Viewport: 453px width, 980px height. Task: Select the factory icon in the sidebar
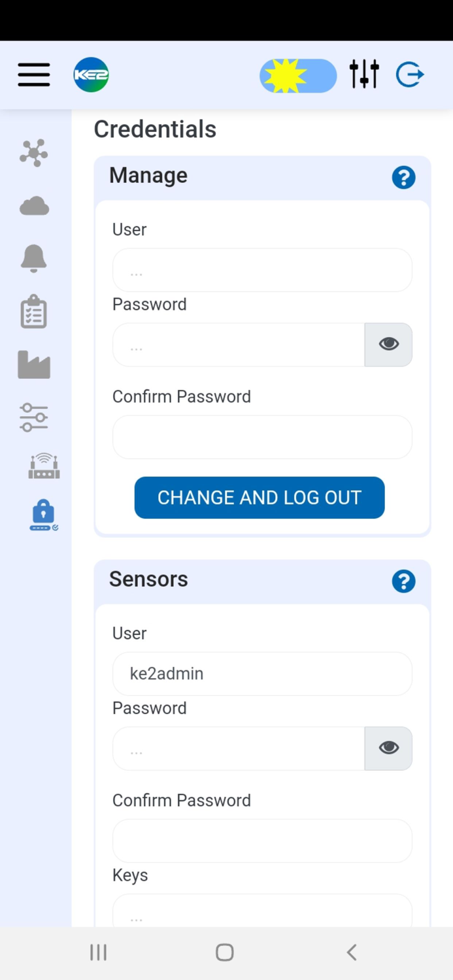click(x=33, y=365)
